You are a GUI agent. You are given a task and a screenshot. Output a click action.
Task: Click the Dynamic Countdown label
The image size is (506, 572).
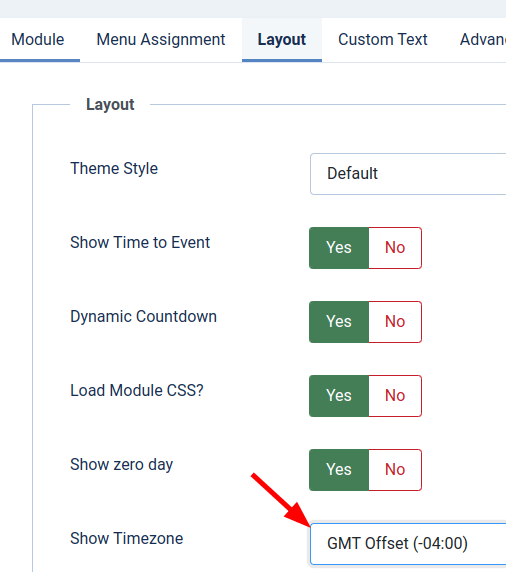pyautogui.click(x=143, y=317)
